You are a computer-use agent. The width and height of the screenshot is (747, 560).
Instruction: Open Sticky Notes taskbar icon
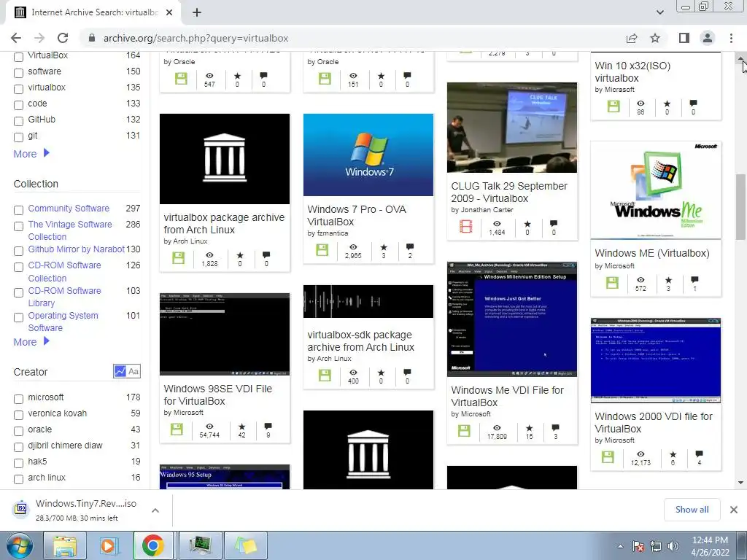(246, 545)
